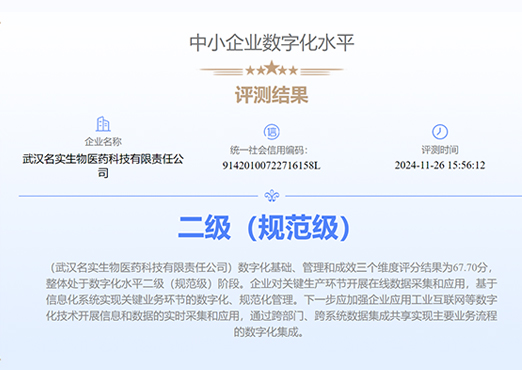Screen dimensions: 522x370
Task: Click the credit code 信 circle icon
Action: 272,132
